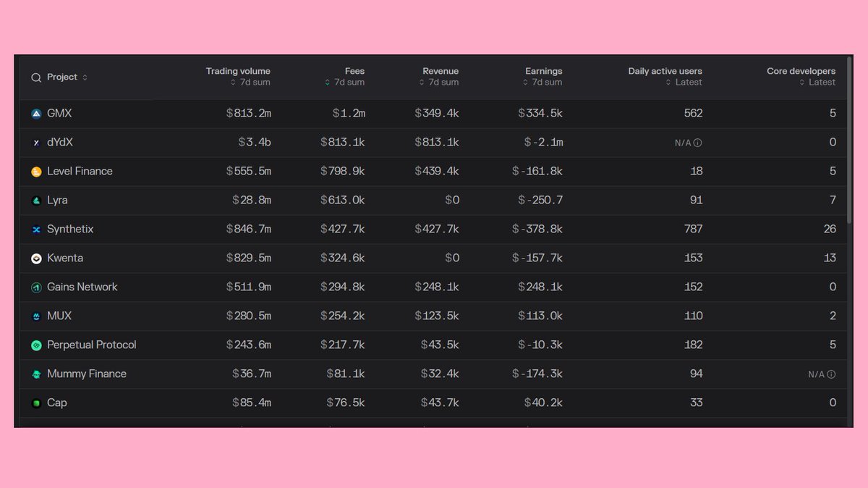Click Gains Network fees $294.8k
The image size is (868, 488).
[342, 287]
